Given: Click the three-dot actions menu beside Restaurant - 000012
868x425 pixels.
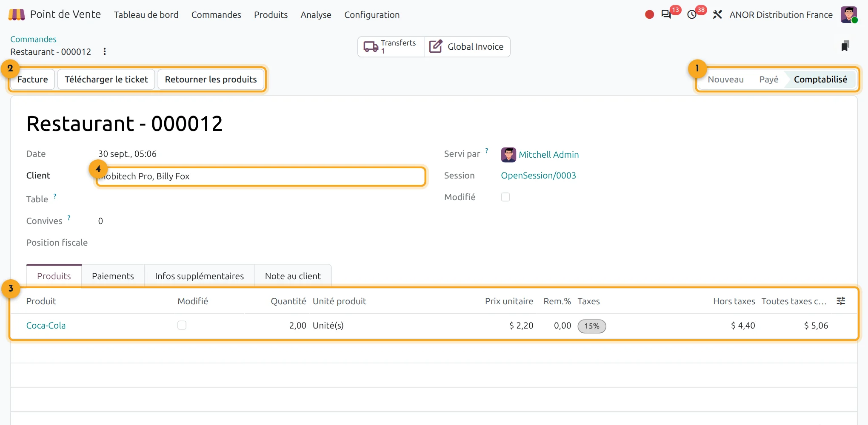Looking at the screenshot, I should click(x=105, y=52).
